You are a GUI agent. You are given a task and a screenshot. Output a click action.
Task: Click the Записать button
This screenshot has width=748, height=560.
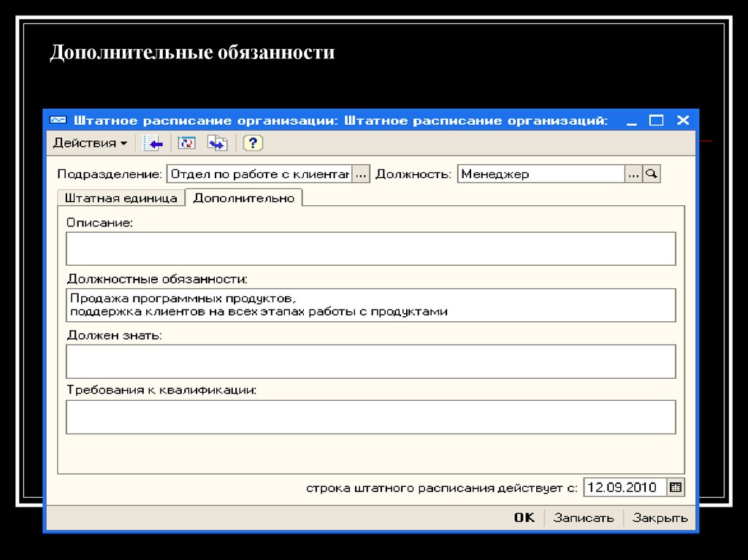point(584,518)
